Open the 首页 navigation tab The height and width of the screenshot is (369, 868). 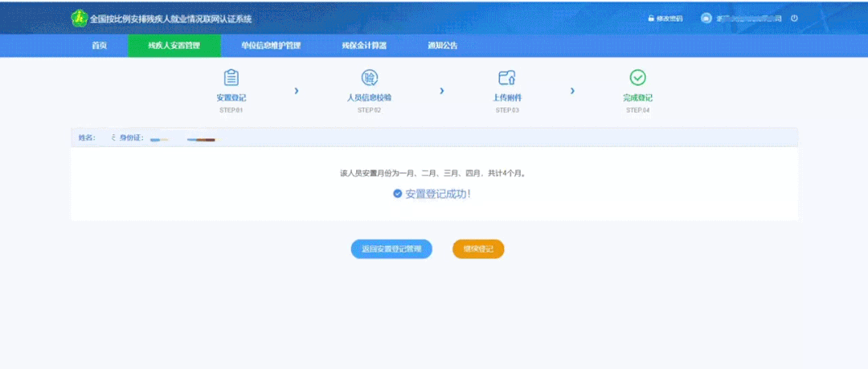[99, 46]
